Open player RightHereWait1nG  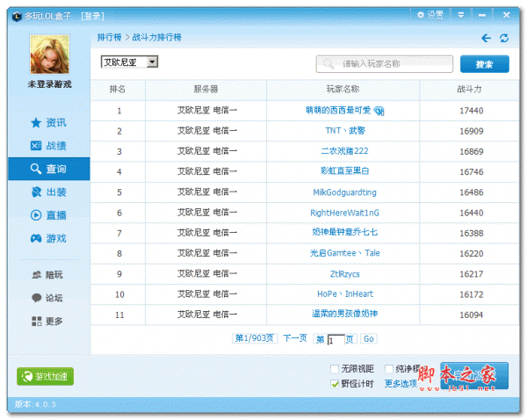(345, 213)
